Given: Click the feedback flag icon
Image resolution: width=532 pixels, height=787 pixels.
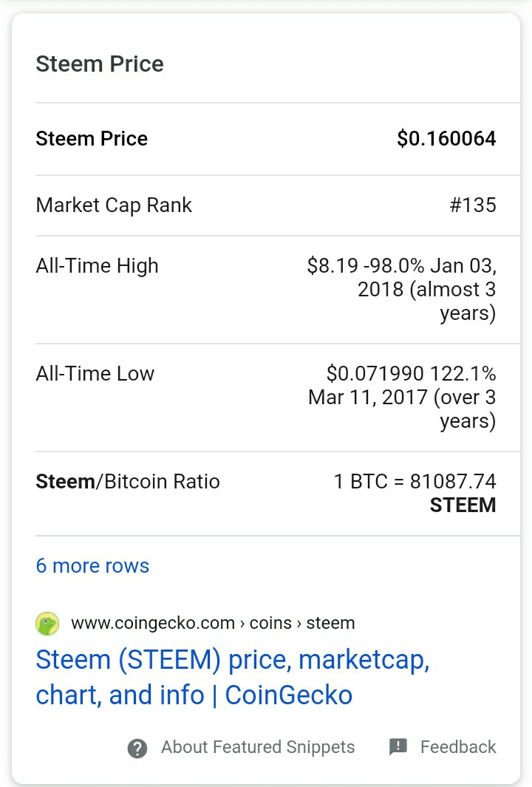Looking at the screenshot, I should click(398, 747).
